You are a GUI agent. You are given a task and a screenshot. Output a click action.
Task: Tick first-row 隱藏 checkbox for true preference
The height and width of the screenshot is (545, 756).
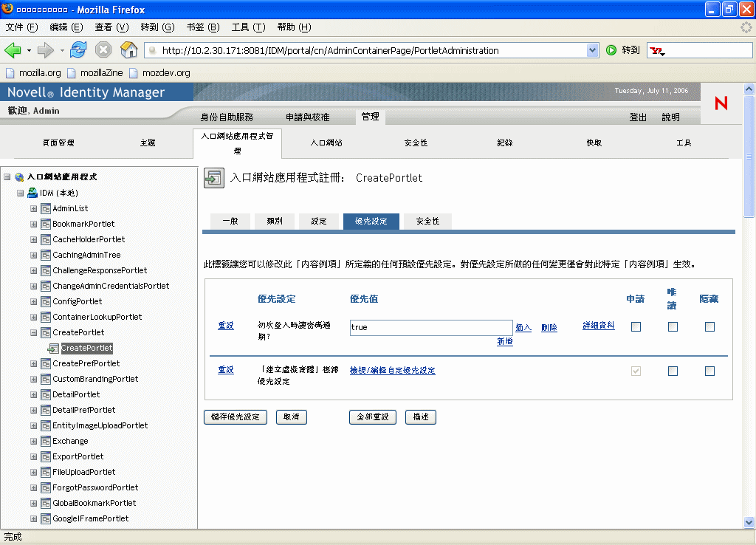click(709, 327)
